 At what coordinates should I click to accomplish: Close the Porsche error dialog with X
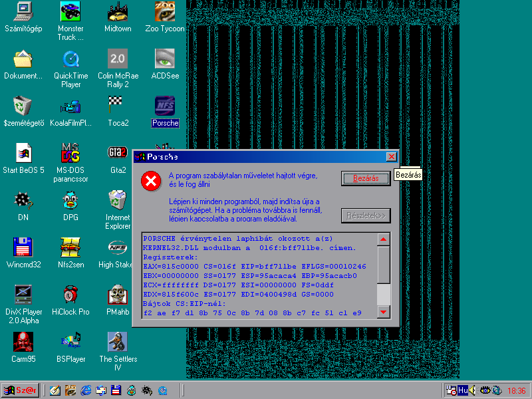click(x=392, y=157)
